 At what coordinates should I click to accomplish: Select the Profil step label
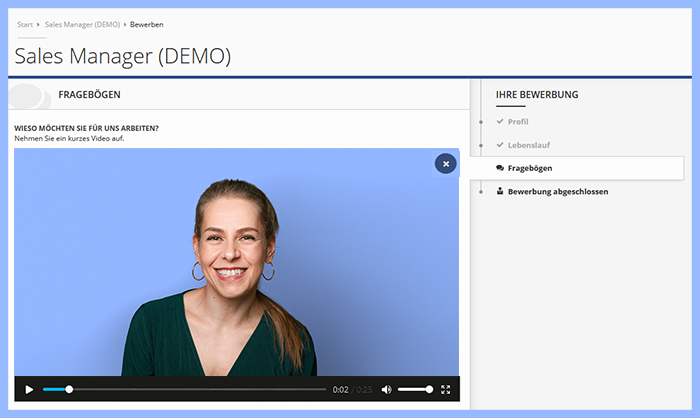tap(518, 122)
